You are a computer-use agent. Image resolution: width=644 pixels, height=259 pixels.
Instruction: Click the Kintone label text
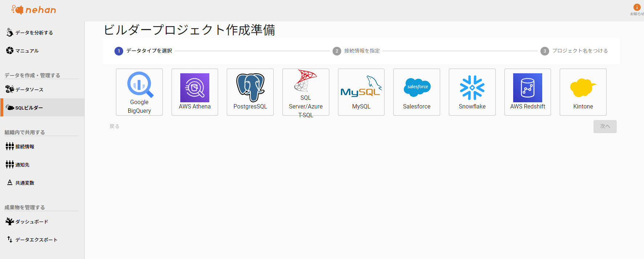tap(583, 106)
